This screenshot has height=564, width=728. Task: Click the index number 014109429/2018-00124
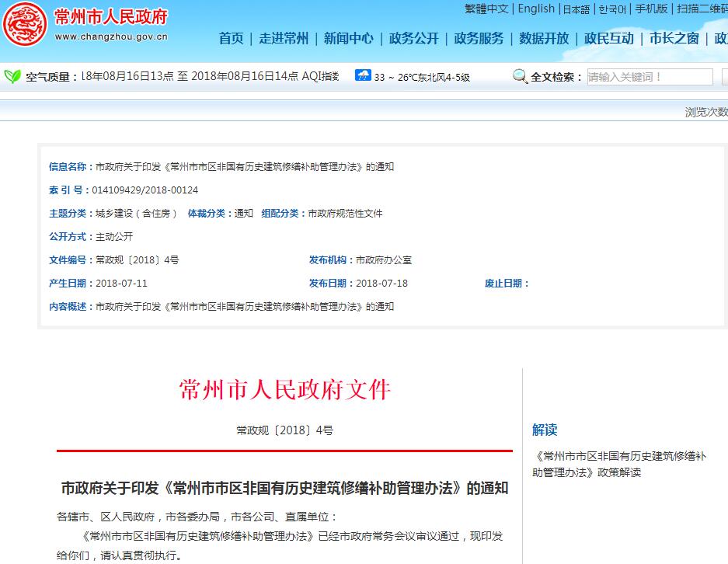(x=145, y=190)
